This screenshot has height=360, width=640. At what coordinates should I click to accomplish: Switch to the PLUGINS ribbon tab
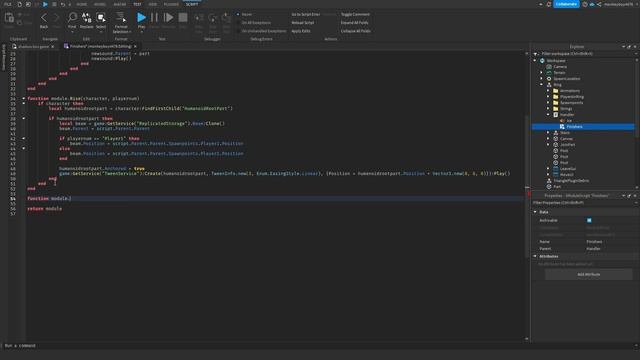tap(171, 4)
